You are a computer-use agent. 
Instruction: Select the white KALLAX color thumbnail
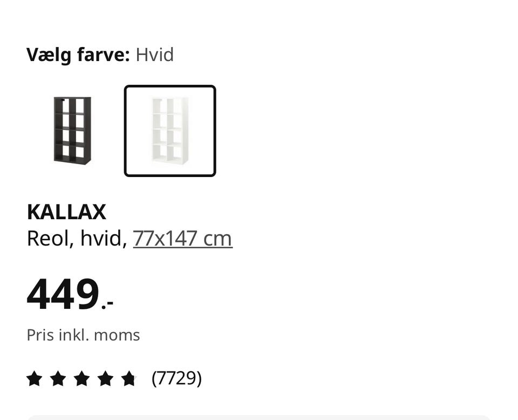pyautogui.click(x=170, y=131)
